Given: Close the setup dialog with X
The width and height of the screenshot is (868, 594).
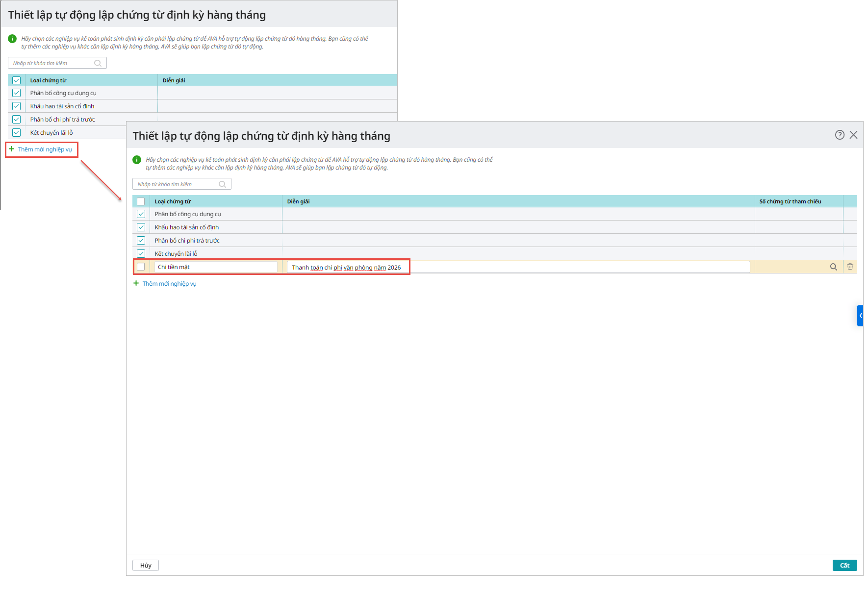Looking at the screenshot, I should pos(854,135).
